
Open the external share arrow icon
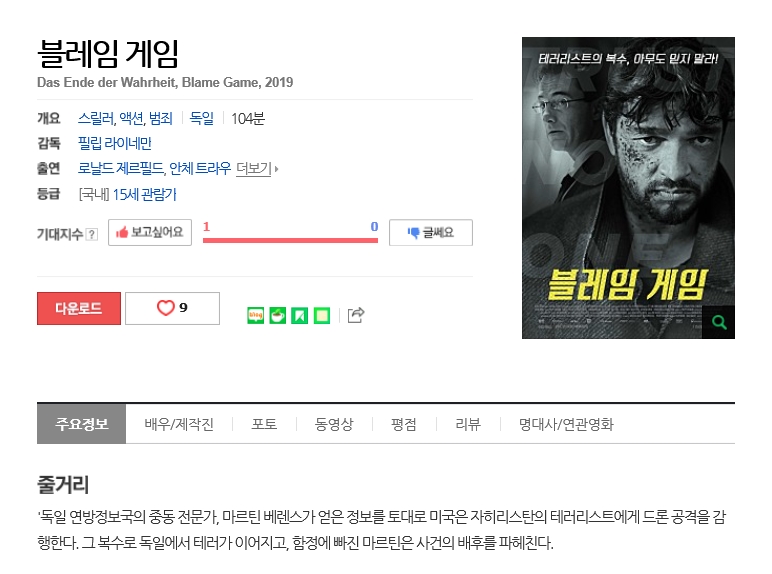[x=356, y=315]
